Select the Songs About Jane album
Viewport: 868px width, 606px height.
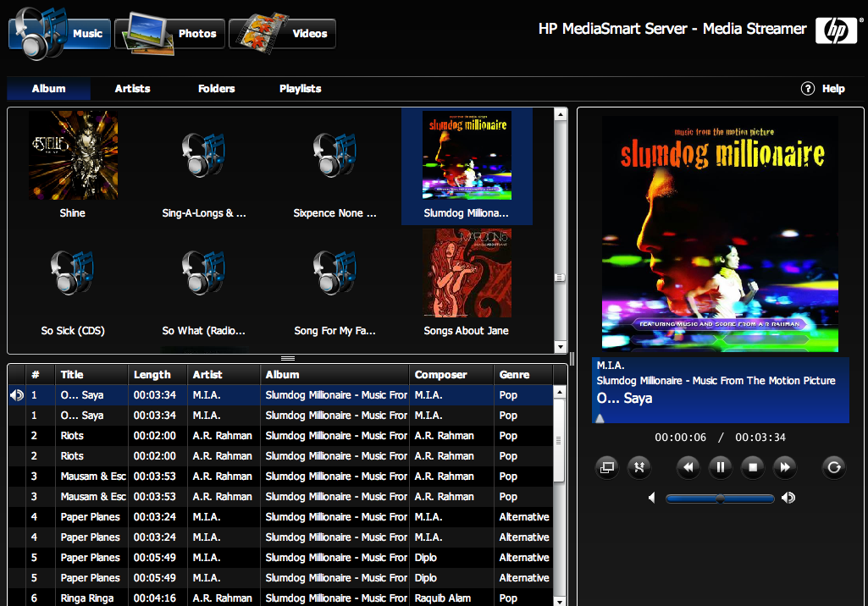(467, 285)
